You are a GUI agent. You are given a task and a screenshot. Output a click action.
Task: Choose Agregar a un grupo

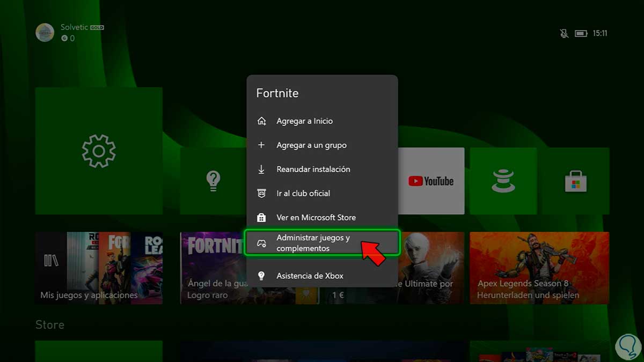click(x=322, y=145)
